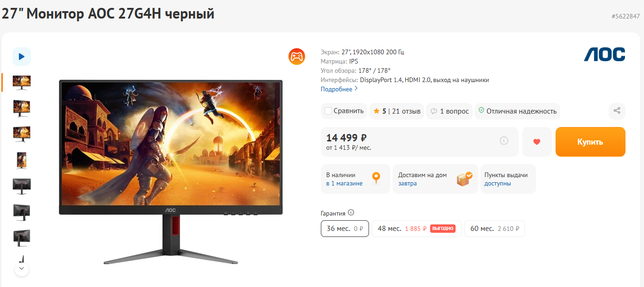Click the warranty info icon
The image size is (644, 287).
pos(351,213)
